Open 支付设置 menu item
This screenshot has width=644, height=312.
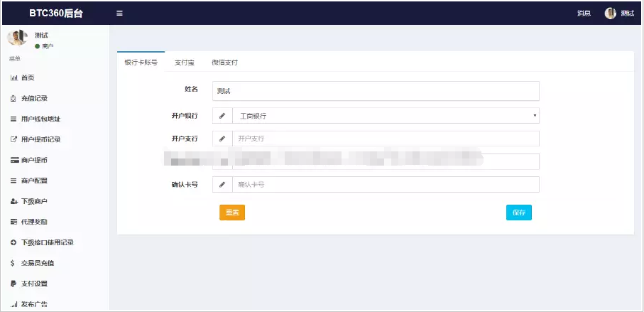tap(35, 284)
